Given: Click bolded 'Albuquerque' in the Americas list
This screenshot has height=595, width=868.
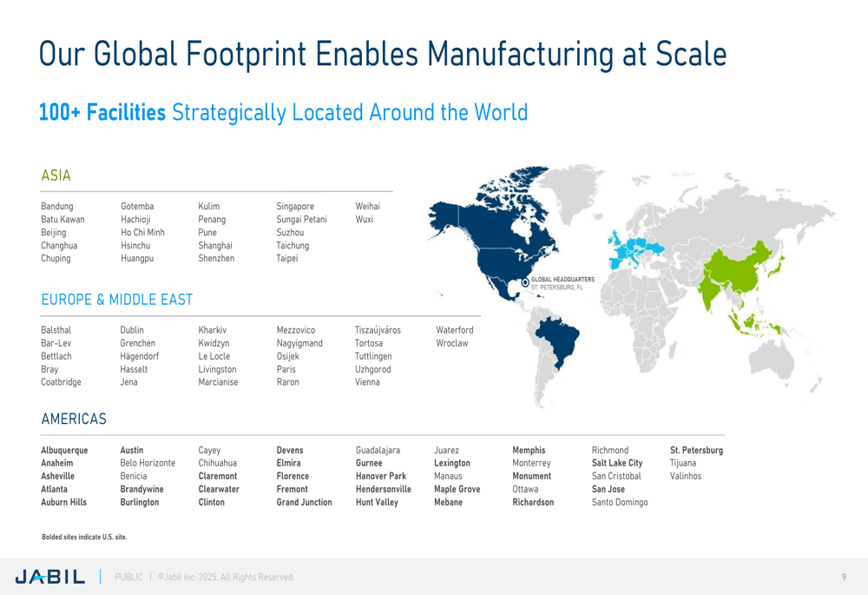Looking at the screenshot, I should [x=64, y=451].
